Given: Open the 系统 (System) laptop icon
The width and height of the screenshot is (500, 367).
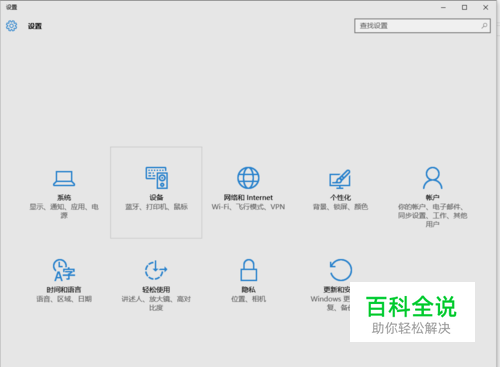Looking at the screenshot, I should [x=64, y=178].
